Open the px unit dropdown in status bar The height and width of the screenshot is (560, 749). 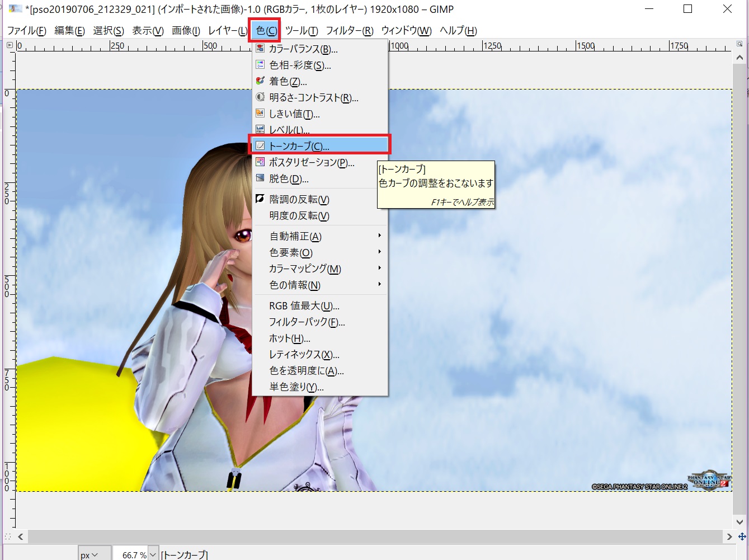tap(89, 554)
